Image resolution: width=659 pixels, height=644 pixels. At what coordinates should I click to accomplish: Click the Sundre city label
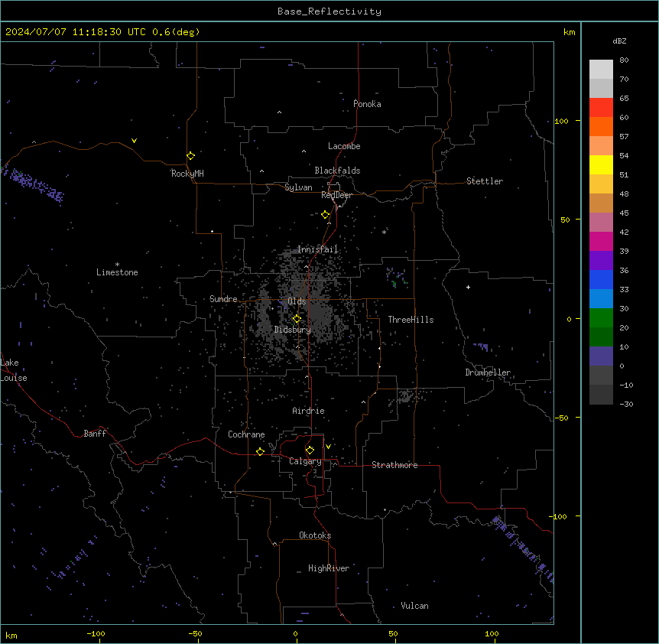pyautogui.click(x=223, y=299)
